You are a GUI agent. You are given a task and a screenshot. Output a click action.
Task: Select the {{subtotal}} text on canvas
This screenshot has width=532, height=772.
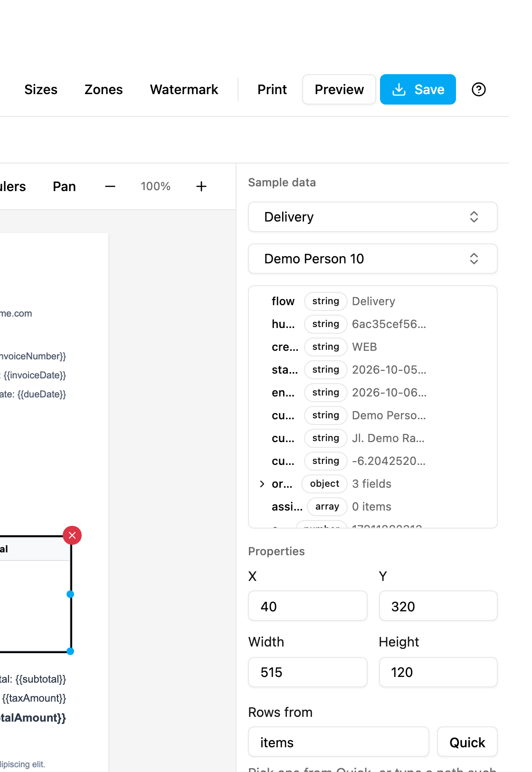[40, 679]
